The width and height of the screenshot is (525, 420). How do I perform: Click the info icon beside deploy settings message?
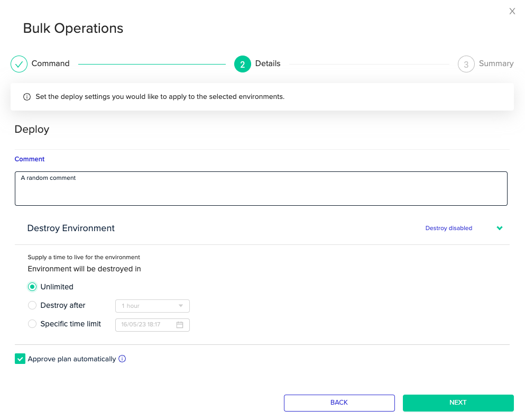pos(27,97)
